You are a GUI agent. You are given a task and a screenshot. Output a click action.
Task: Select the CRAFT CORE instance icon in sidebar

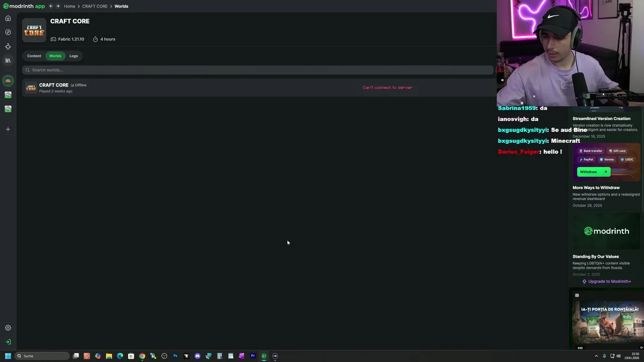(8, 80)
